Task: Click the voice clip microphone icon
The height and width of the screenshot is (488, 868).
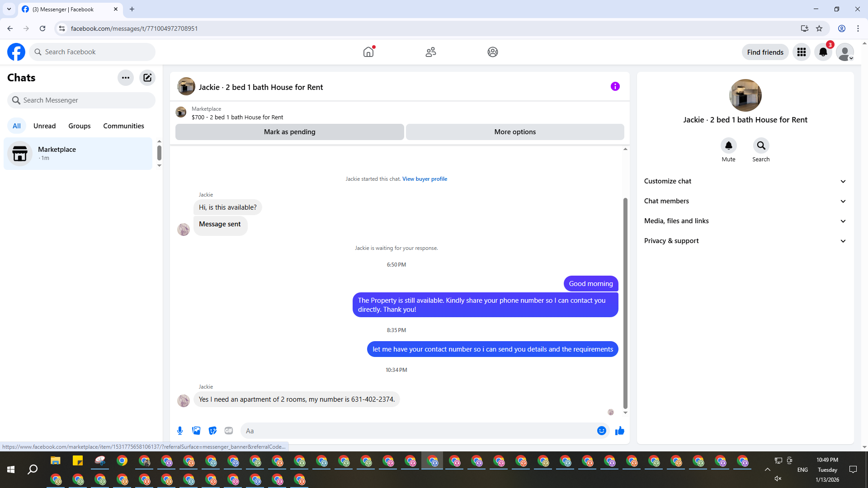Action: tap(180, 431)
